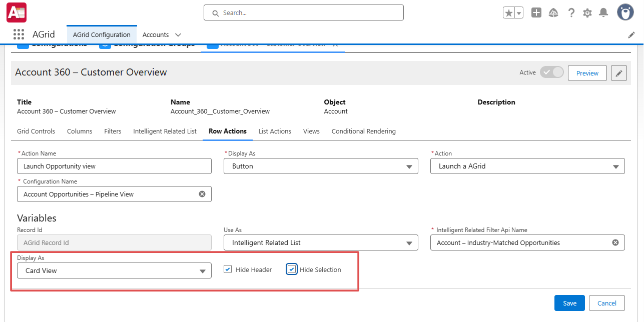Click the Account 360 – Customer Overview heading
The height and width of the screenshot is (322, 644).
(91, 72)
